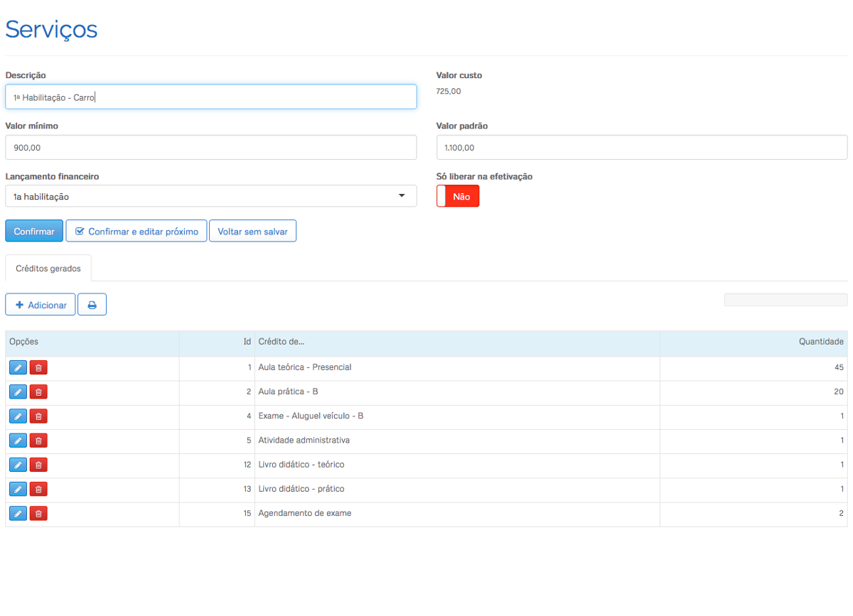
Task: Delete the Agendamento de exame credit
Action: point(38,513)
